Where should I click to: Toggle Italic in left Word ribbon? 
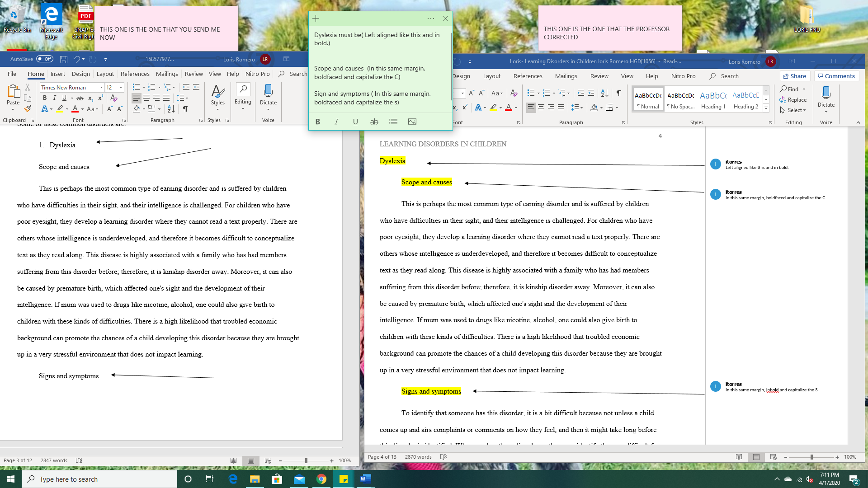55,98
